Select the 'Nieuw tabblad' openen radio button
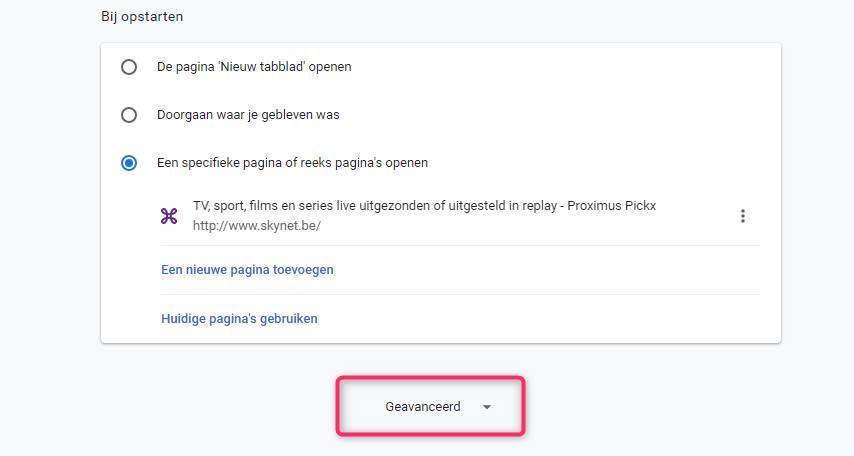The width and height of the screenshot is (854, 456). tap(129, 67)
